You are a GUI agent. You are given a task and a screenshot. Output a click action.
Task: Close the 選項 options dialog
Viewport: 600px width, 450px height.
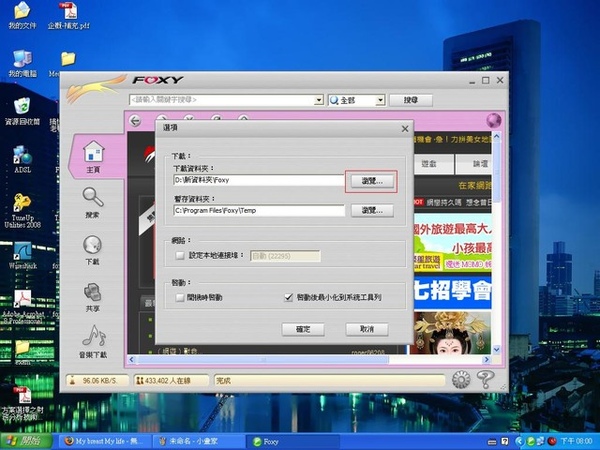coord(405,129)
